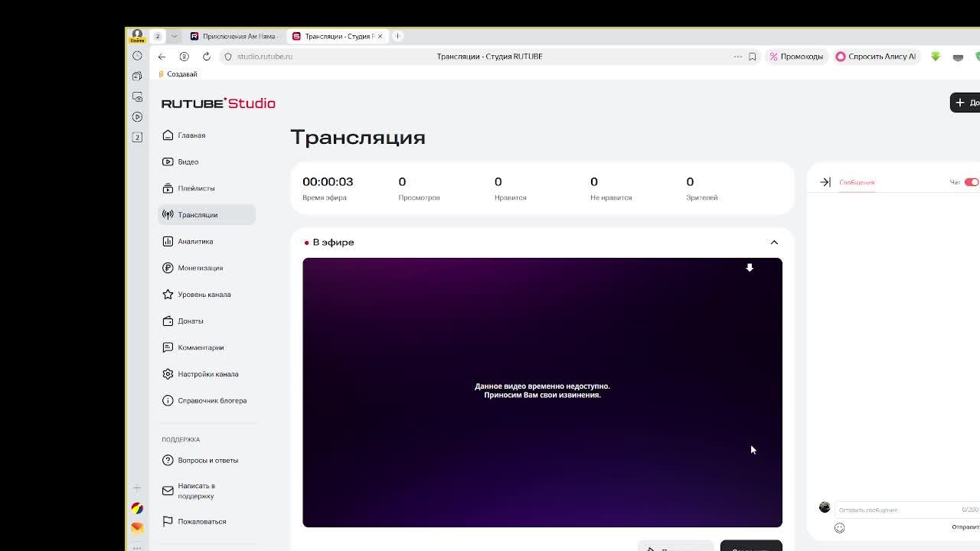Toggle the Чат switch
This screenshot has height=551, width=980.
point(971,182)
